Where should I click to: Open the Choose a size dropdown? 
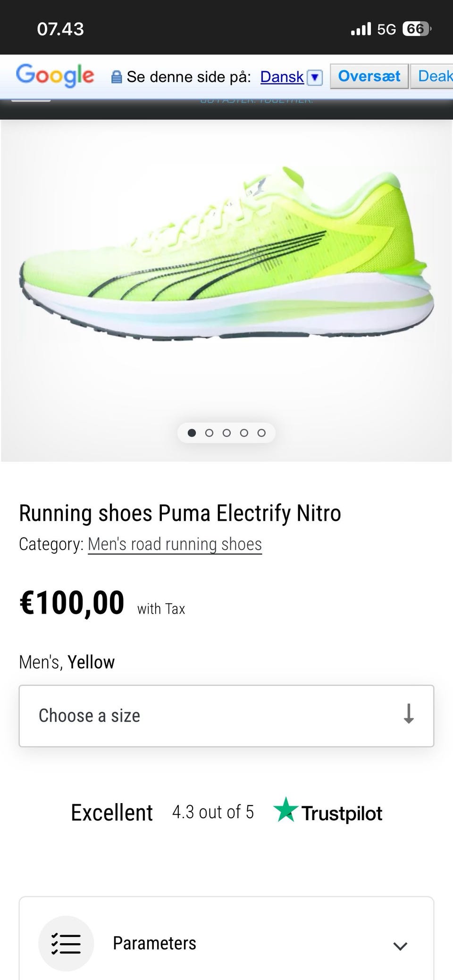coord(226,715)
